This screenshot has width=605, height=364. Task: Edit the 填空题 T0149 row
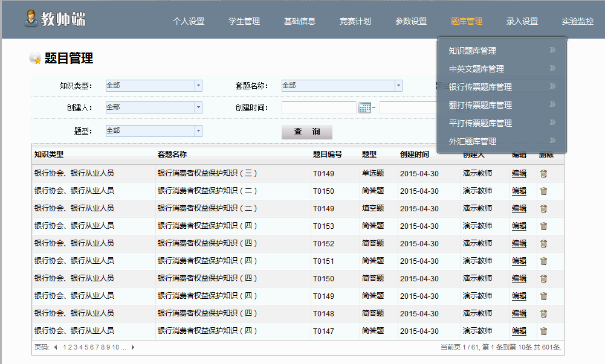[519, 208]
